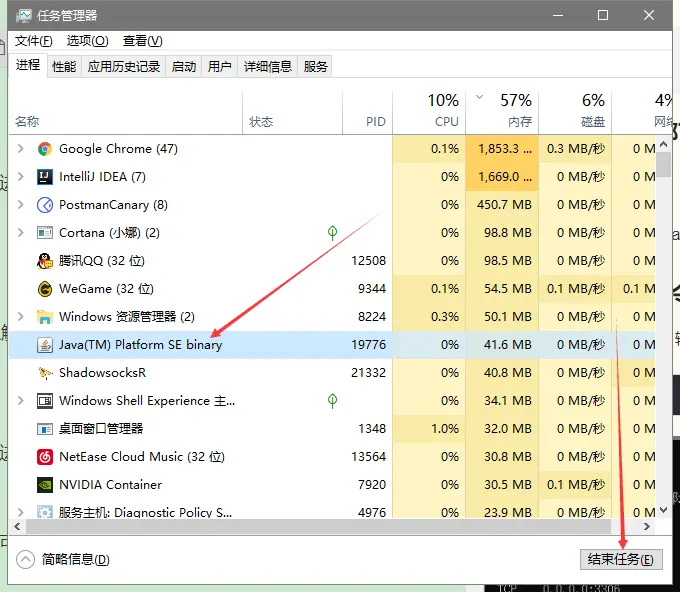This screenshot has height=592, width=680.
Task: Click the green leaf icon for Windows Shell Experience
Action: click(x=332, y=401)
